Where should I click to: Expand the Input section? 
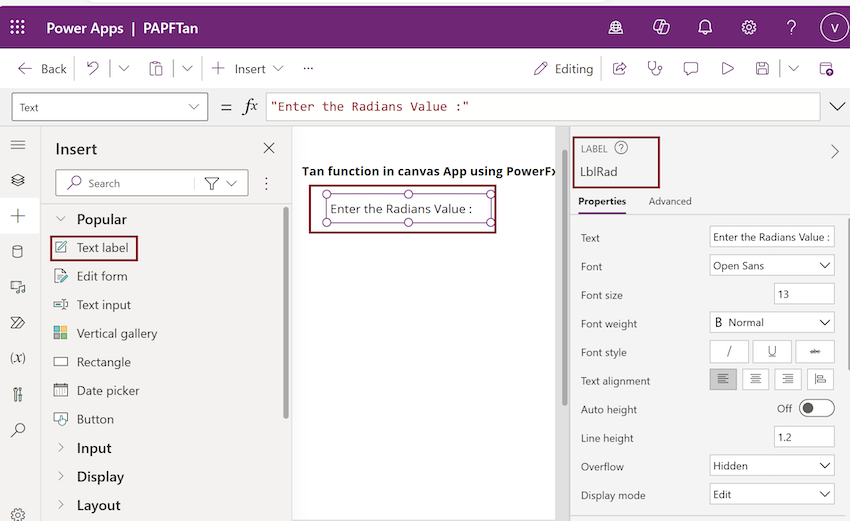point(61,448)
